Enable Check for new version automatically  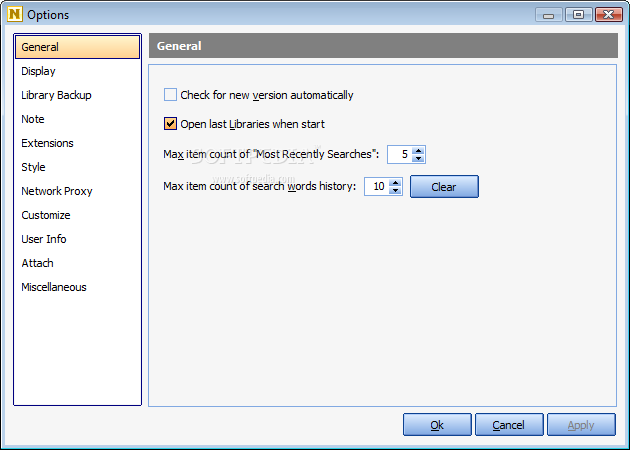170,95
